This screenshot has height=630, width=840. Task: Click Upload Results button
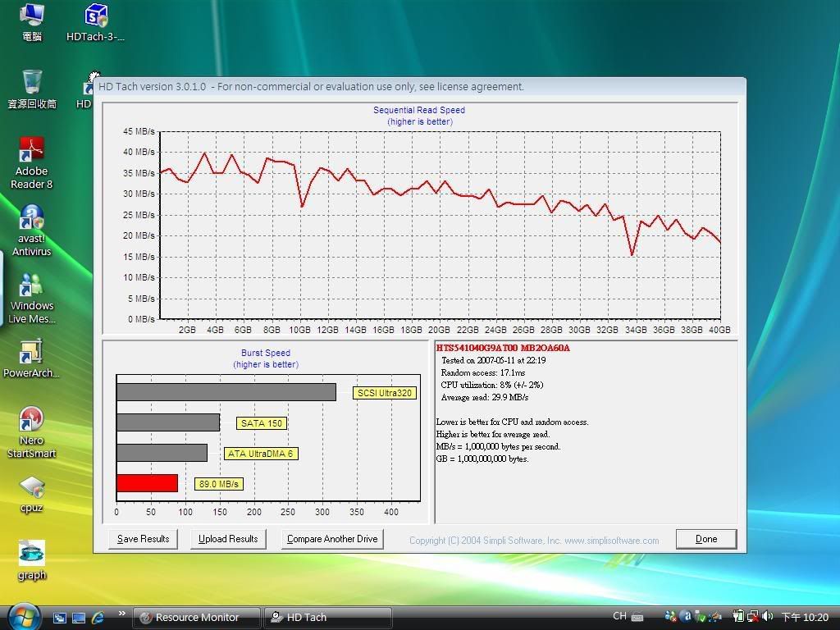[x=228, y=539]
